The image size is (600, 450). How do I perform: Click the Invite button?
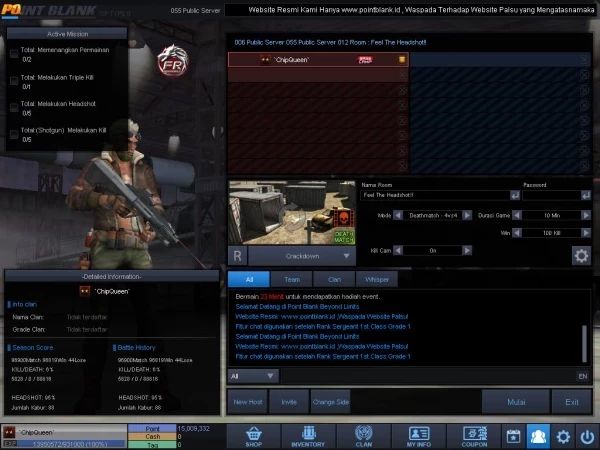click(289, 402)
